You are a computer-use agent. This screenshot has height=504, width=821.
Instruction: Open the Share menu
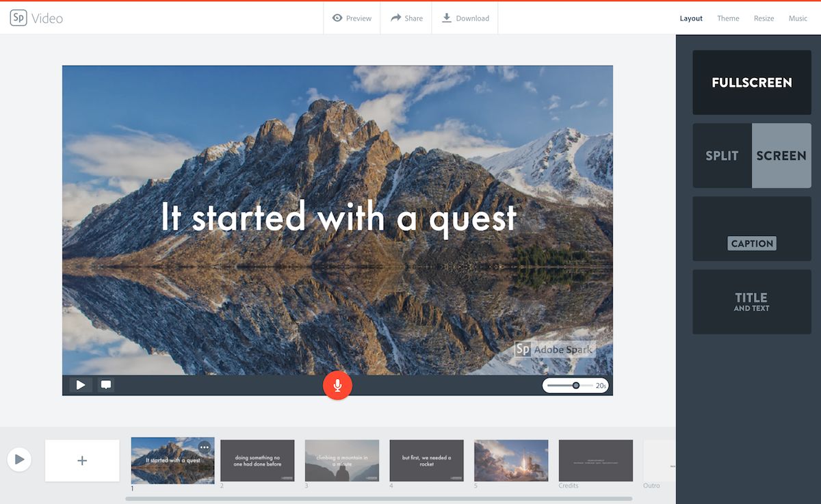(x=406, y=18)
